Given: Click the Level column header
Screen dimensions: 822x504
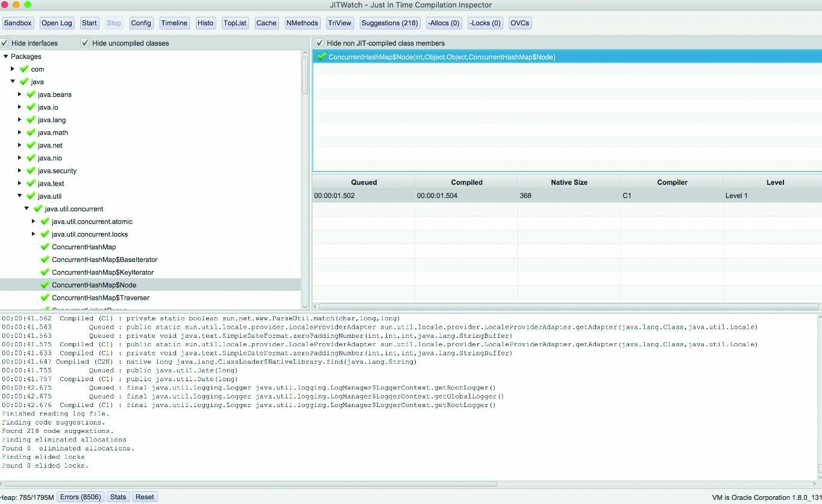Looking at the screenshot, I should click(774, 182).
